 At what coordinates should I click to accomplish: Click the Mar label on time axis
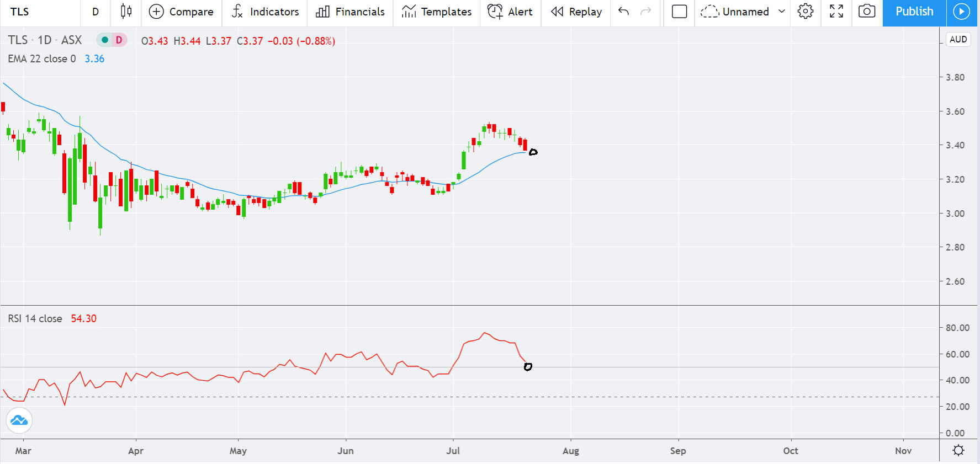click(23, 451)
